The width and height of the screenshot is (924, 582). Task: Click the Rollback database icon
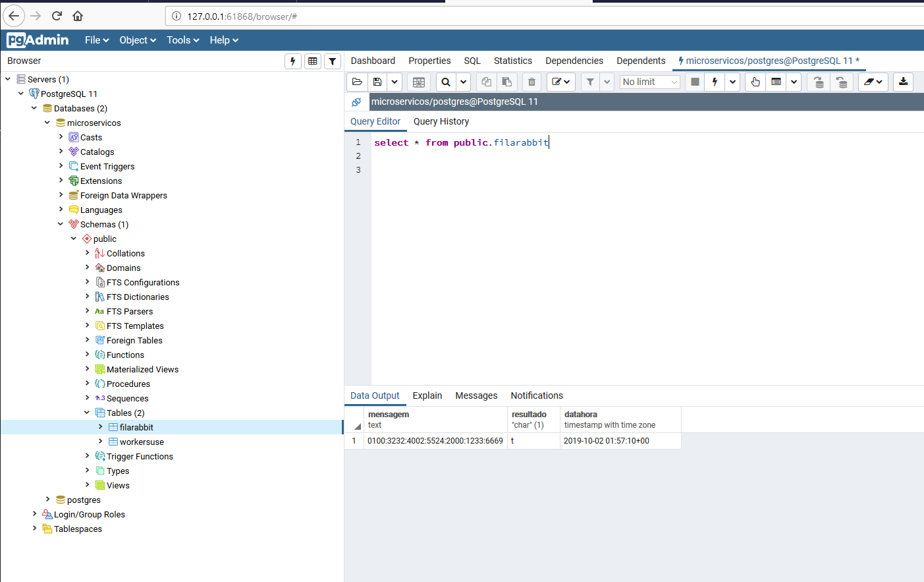coord(842,82)
